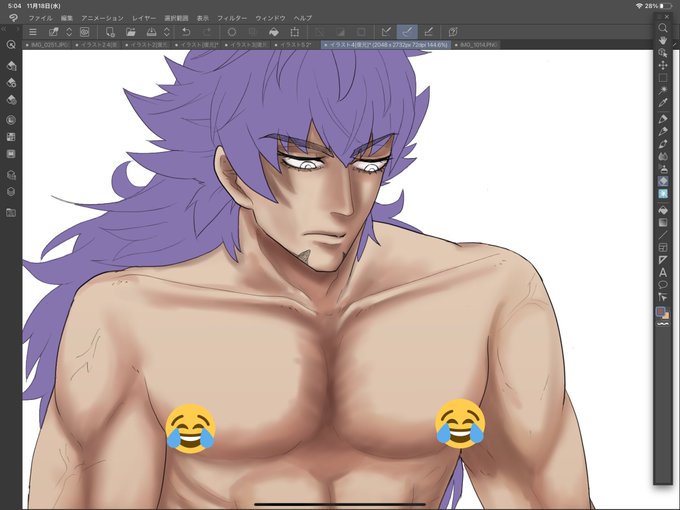
Task: Open the Clip Studio logo menu
Action: coord(13,18)
